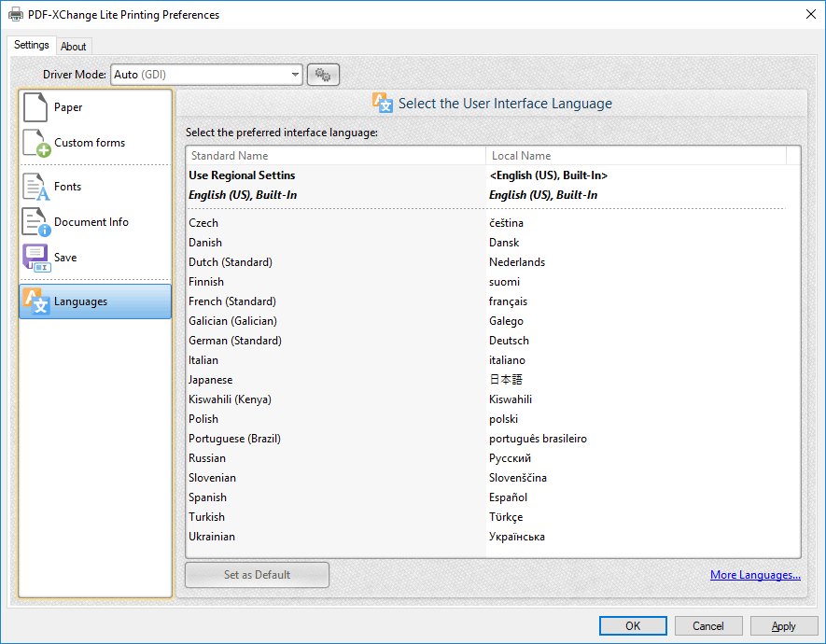
Task: Click the local name português brasileiro
Action: (x=538, y=439)
